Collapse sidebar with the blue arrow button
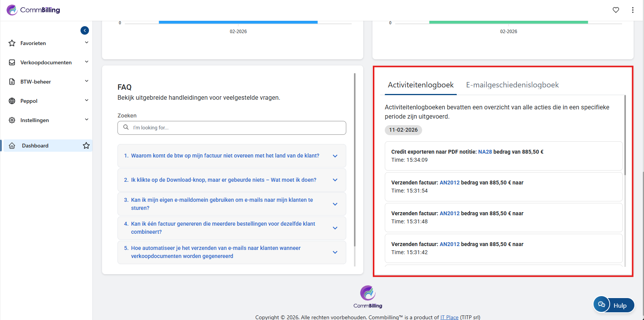 pos(85,30)
